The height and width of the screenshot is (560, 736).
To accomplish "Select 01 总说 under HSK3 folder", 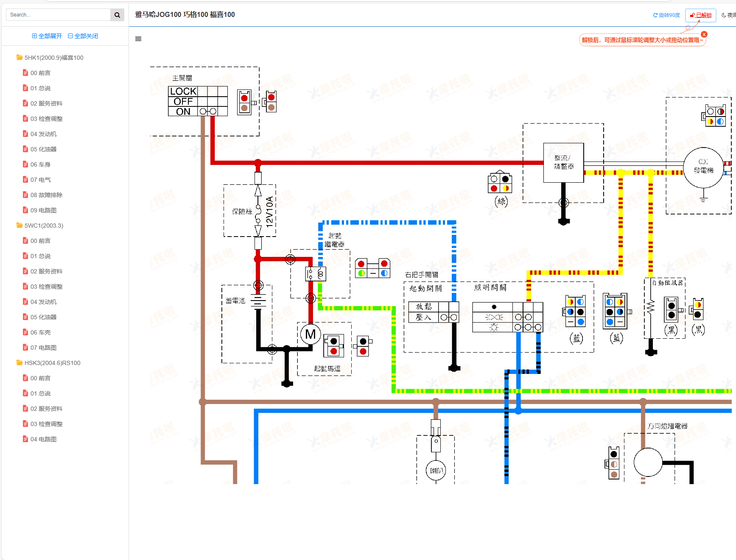I will [x=40, y=393].
